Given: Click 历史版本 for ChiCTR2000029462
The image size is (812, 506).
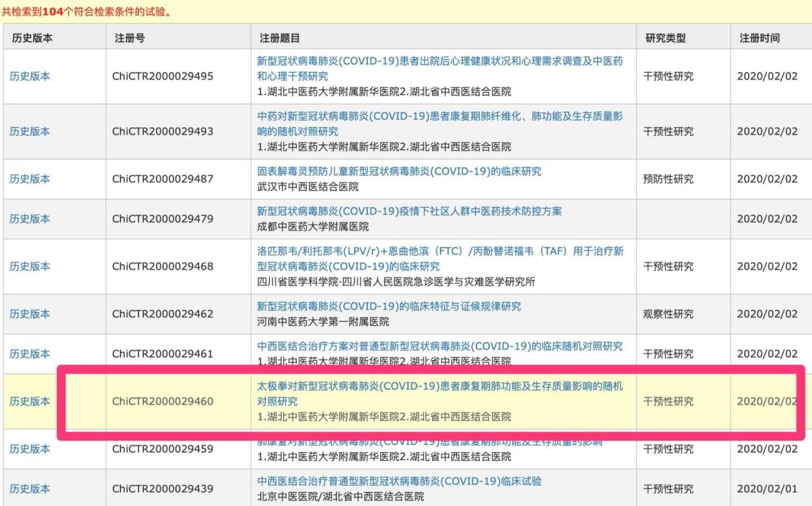Looking at the screenshot, I should click(x=30, y=314).
